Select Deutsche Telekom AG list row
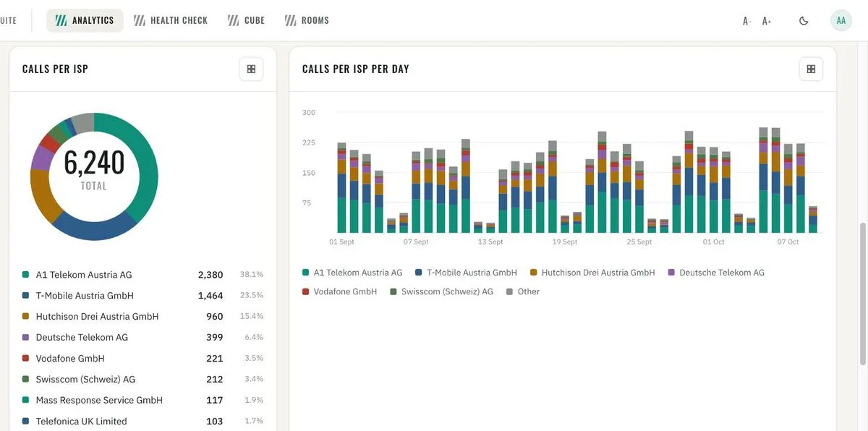 (x=142, y=338)
